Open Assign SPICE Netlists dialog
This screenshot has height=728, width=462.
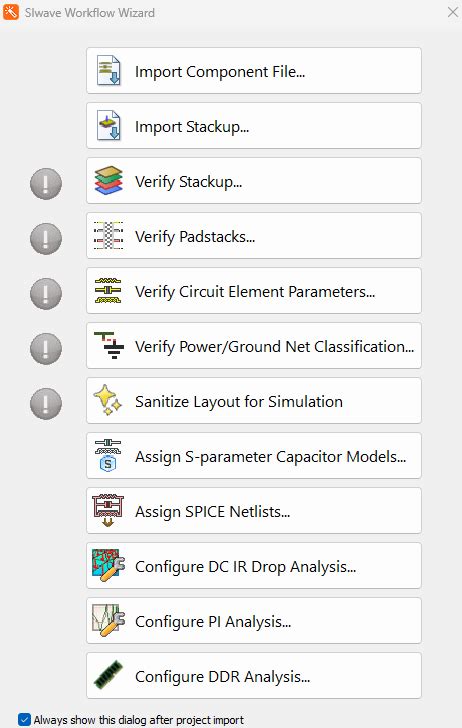(x=254, y=510)
